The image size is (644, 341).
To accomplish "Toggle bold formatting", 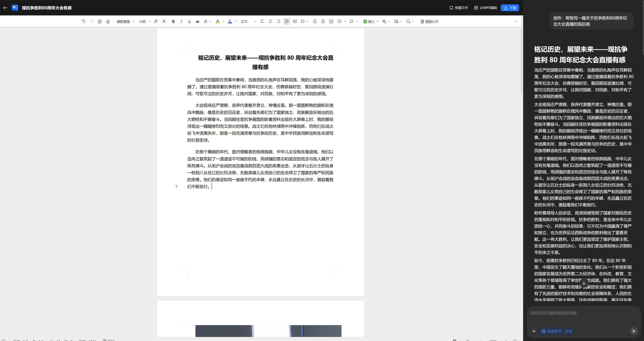I will pos(173,21).
